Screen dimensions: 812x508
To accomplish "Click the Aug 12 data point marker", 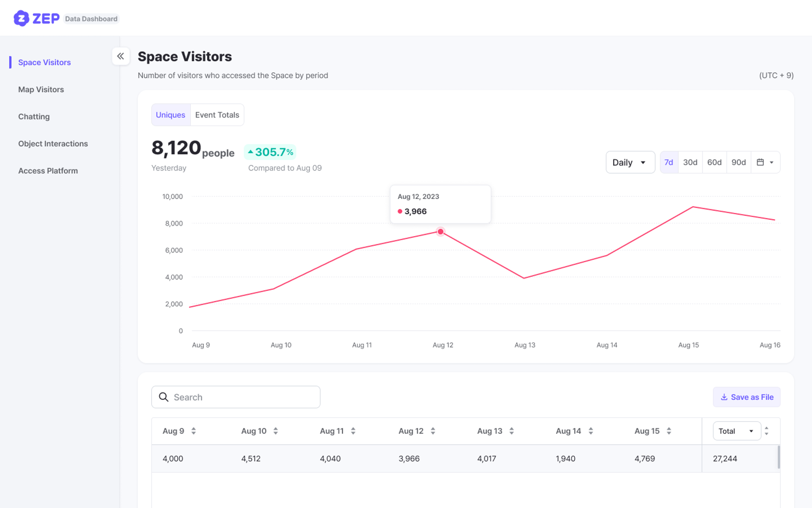I will tap(441, 232).
